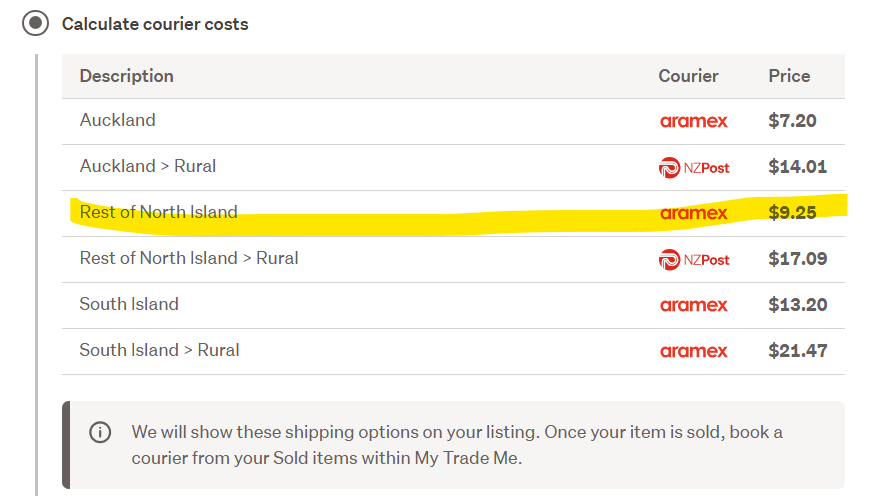Click aramex logo for Rest of North Island
883x496 pixels.
[x=693, y=213]
